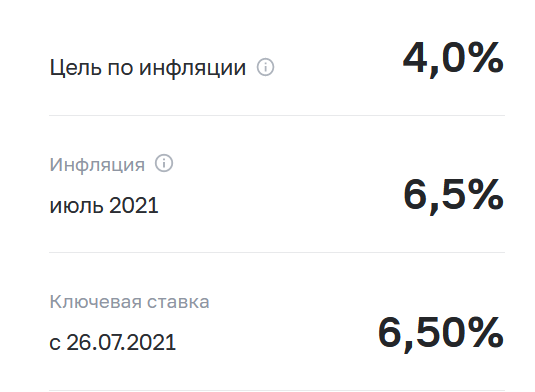This screenshot has height=392, width=535.
Task: Click the "Цель по инфляции" label
Action: tap(148, 68)
